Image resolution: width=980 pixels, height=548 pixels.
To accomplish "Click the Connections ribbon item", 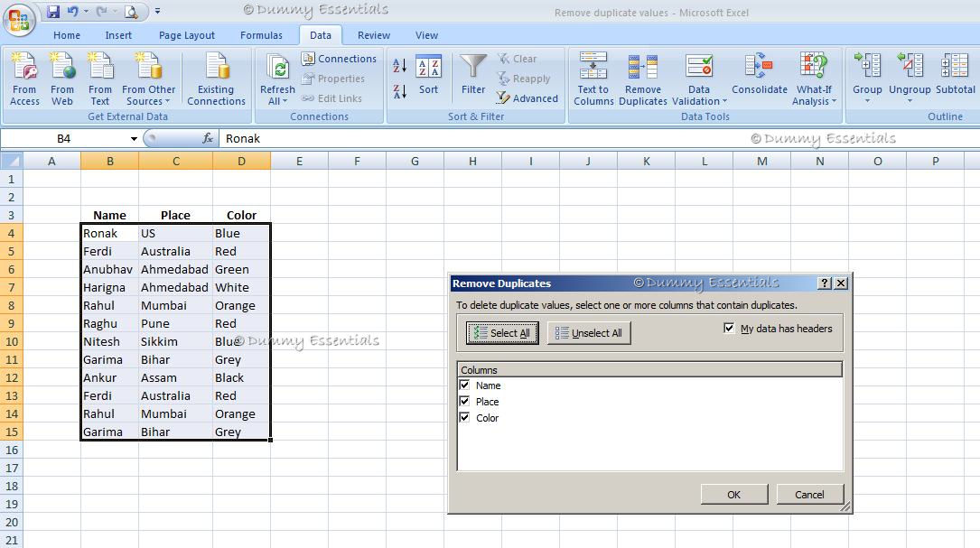I will [339, 59].
